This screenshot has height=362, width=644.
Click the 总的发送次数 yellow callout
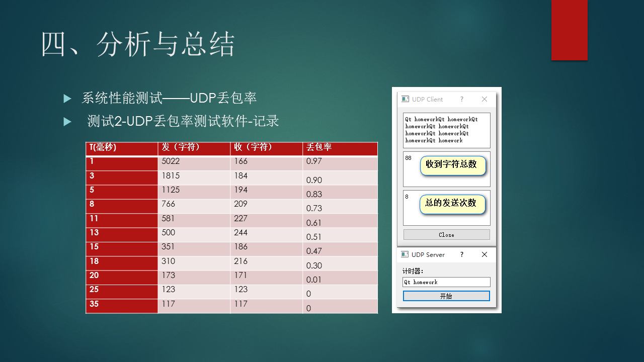point(452,204)
